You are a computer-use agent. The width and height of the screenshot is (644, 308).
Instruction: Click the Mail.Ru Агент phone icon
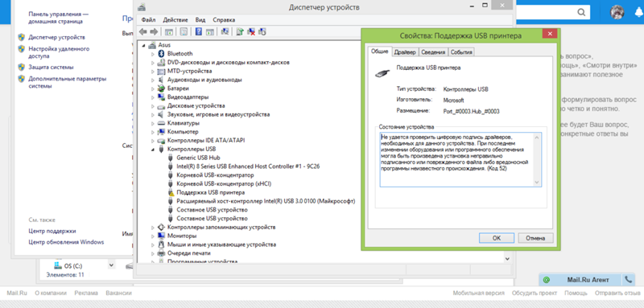(x=629, y=280)
